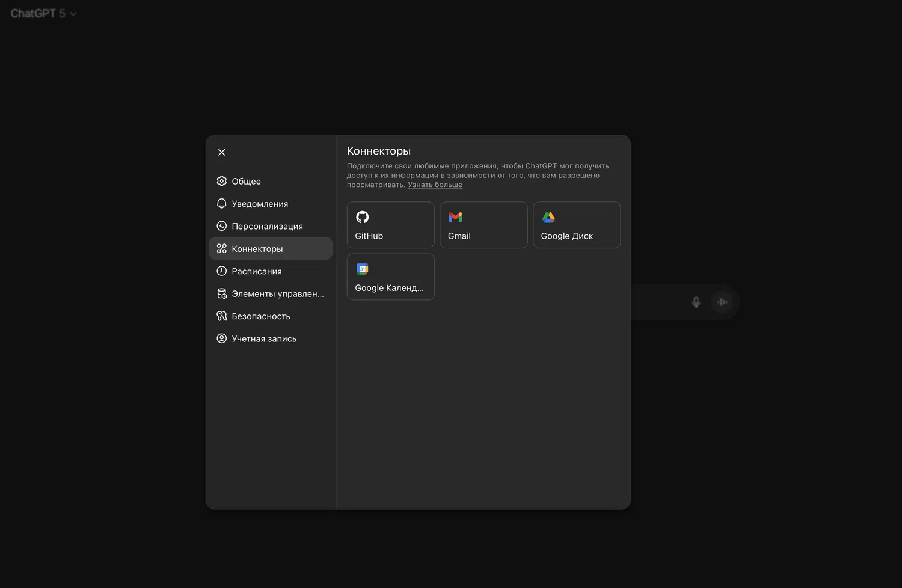Screen dimensions: 902x588
Task: Close the settings dialog with the X icon
Action: [222, 152]
